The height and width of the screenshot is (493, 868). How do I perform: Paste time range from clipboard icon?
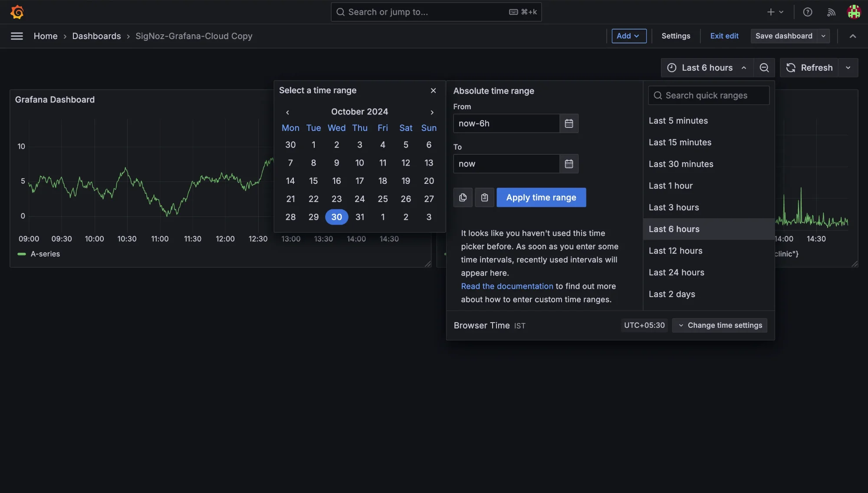[485, 198]
